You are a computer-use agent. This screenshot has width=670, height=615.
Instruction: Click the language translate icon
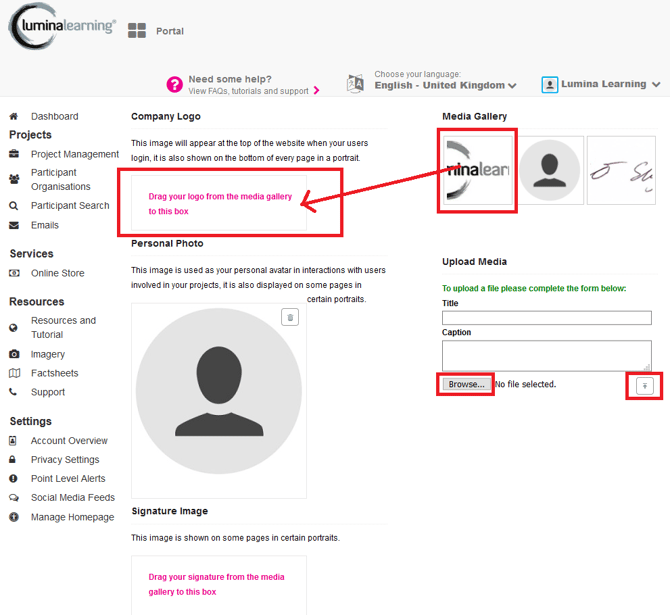point(355,84)
